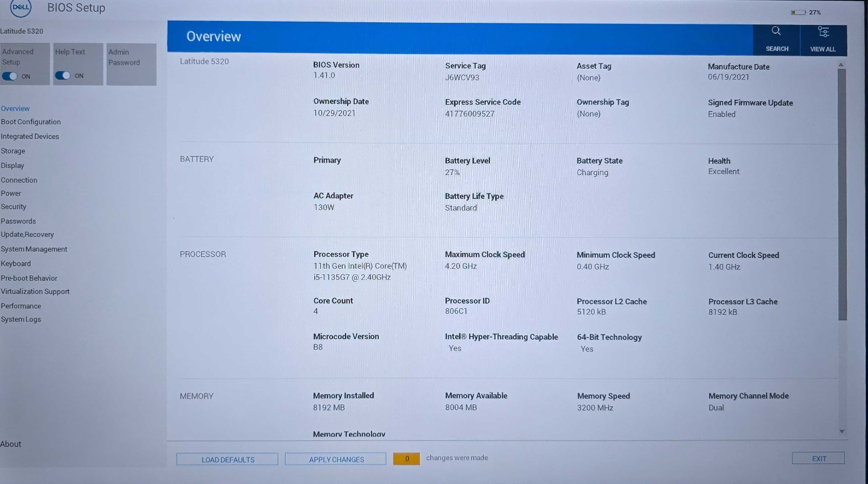Viewport: 868px width, 484px height.
Task: Click Maximum Clock Speed 4.20 GHz
Action: tap(461, 266)
